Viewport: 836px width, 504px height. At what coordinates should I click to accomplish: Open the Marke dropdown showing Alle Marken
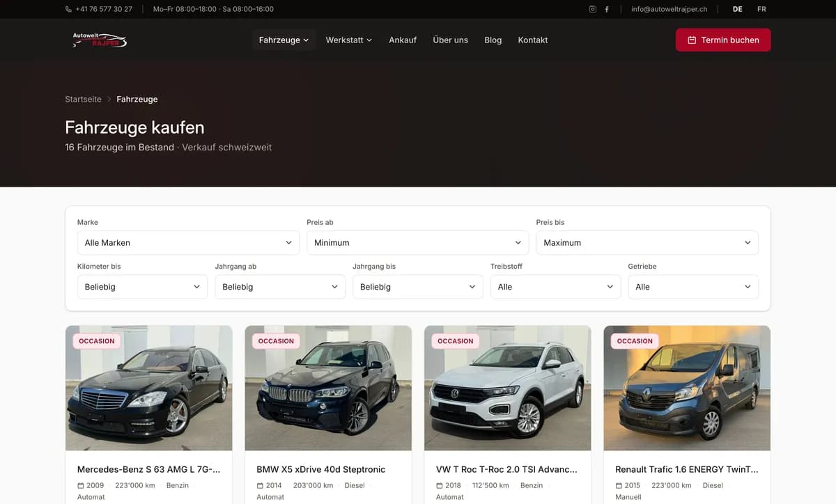188,243
